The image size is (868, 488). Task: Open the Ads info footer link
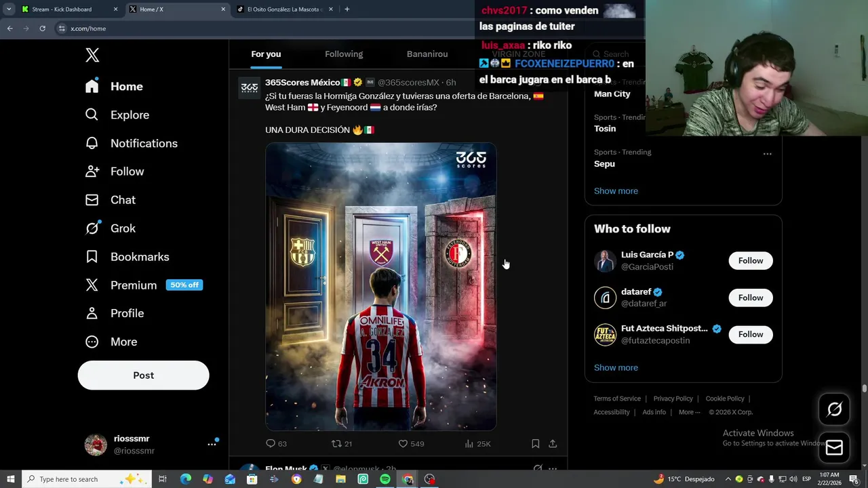pos(654,412)
